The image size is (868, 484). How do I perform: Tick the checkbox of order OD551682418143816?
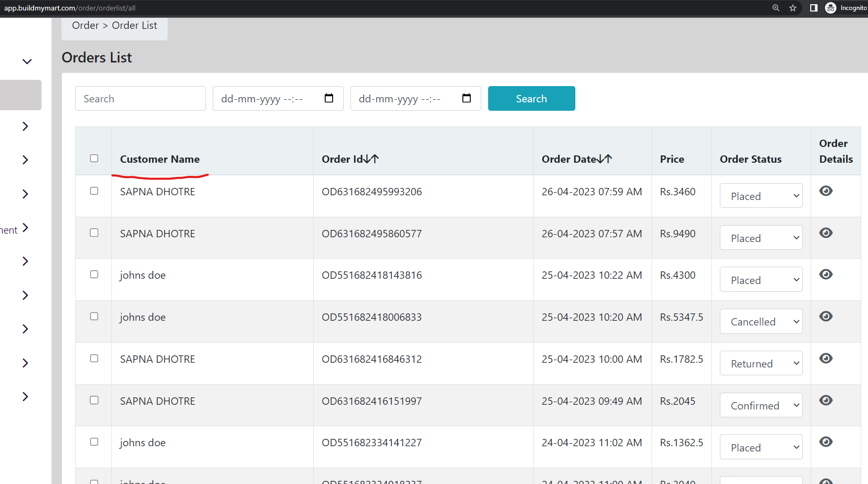94,274
